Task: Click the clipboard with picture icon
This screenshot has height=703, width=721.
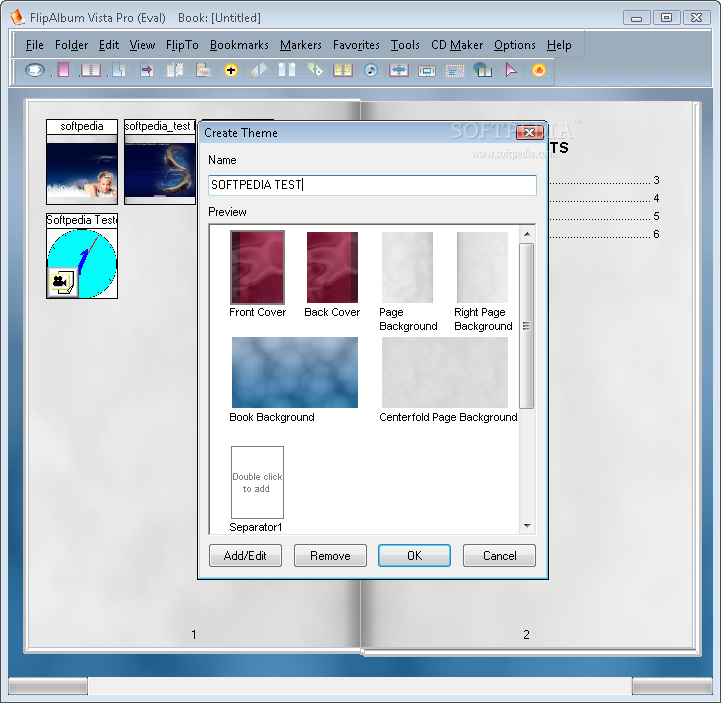Action: tap(203, 70)
